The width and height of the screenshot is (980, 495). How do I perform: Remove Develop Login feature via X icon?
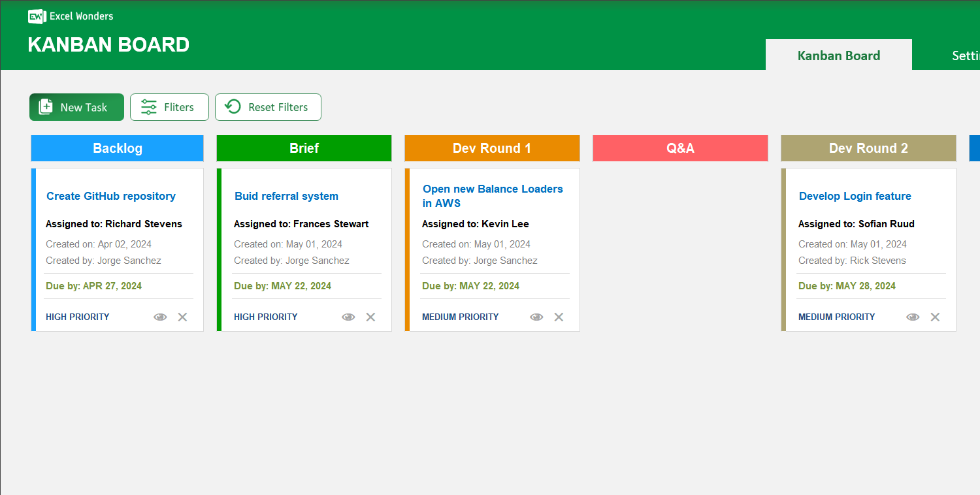[935, 317]
